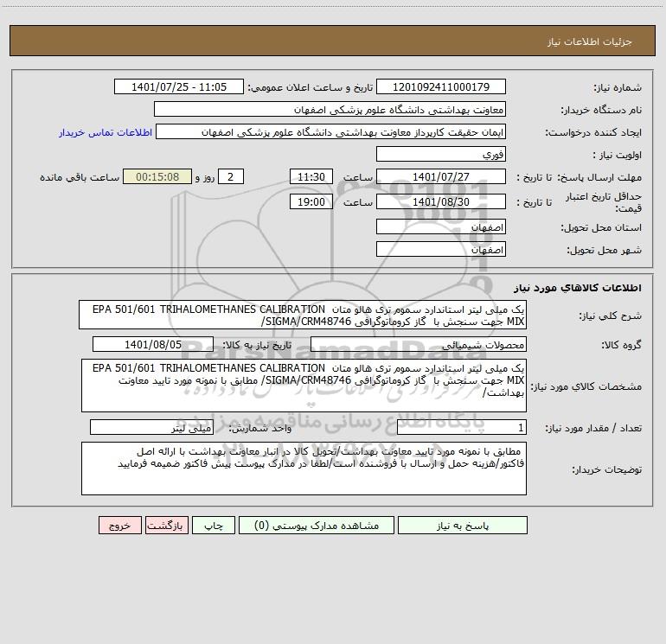Click the label 'گروه کالا:'
The height and width of the screenshot is (644, 666).
click(x=622, y=345)
